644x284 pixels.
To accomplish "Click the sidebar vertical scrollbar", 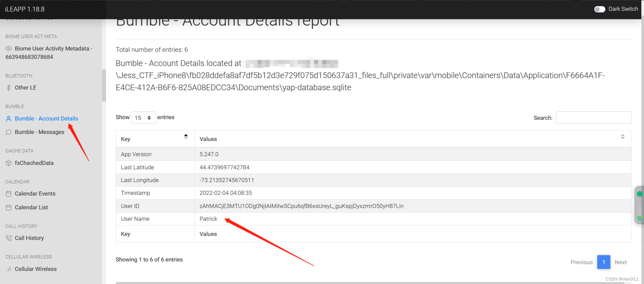I will (x=104, y=86).
